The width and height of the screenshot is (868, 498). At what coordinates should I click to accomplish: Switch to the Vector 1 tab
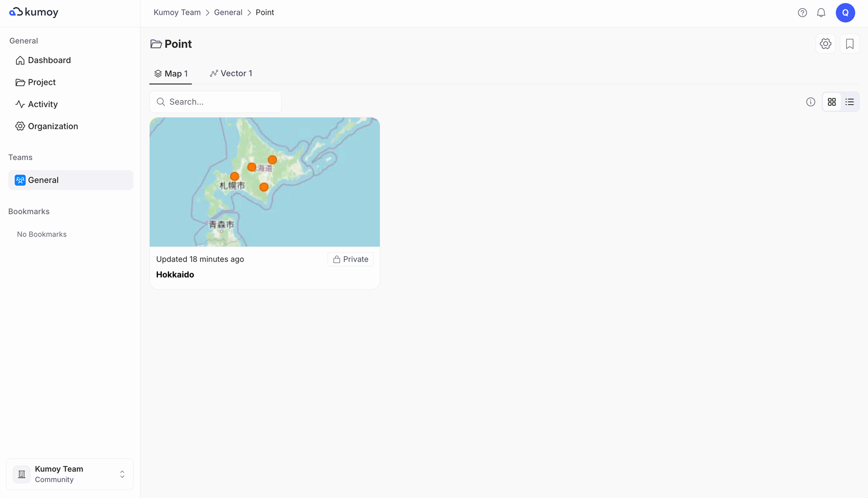(x=231, y=74)
